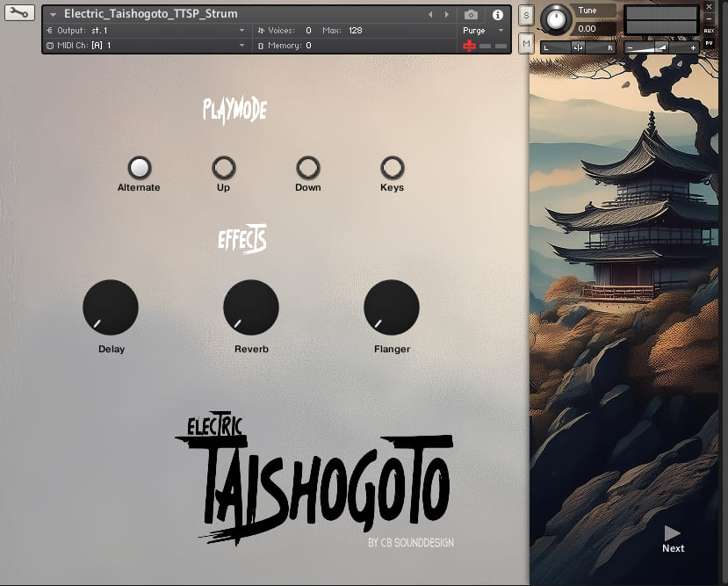Select the Up playmode
The height and width of the screenshot is (586, 728).
[x=224, y=168]
